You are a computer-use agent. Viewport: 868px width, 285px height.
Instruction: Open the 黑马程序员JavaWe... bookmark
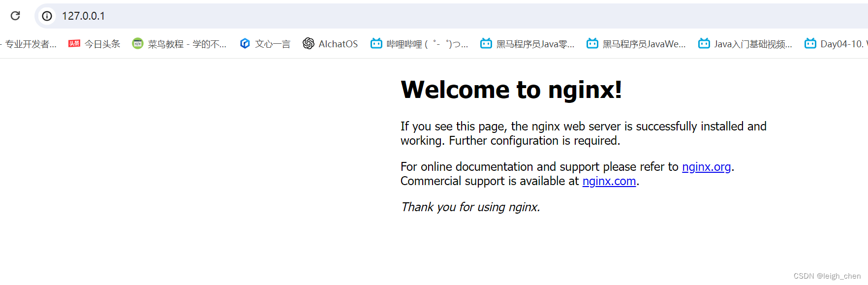click(636, 44)
